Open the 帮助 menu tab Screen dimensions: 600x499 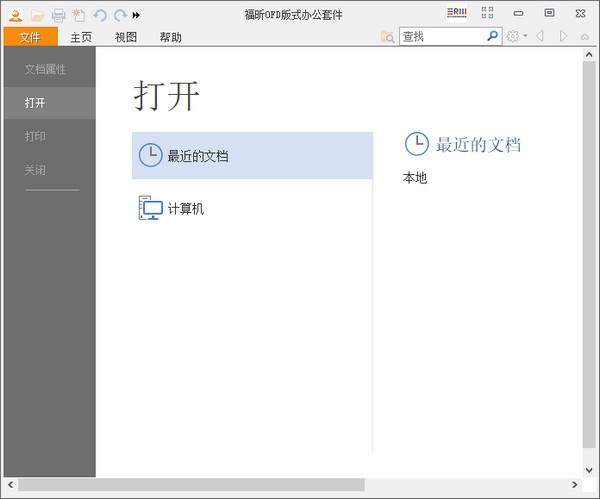tap(171, 37)
